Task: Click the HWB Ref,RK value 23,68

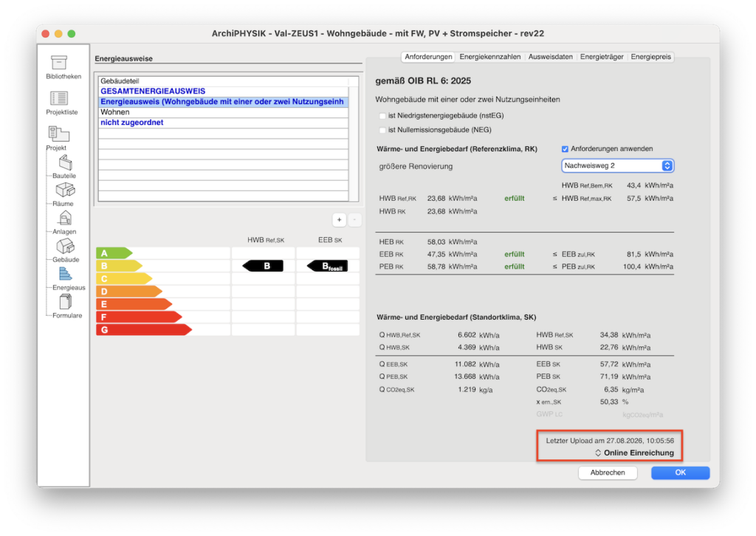Action: [x=436, y=199]
